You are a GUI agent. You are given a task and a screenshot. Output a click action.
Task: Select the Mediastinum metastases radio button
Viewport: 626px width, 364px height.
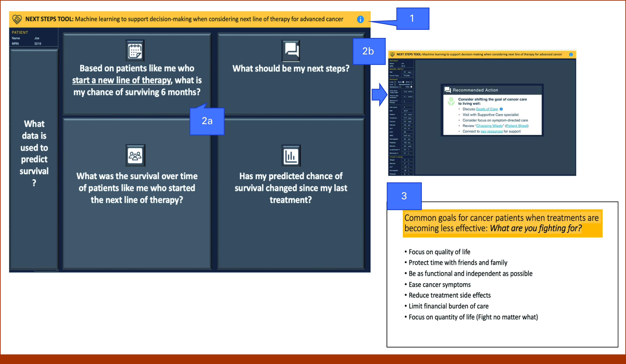[400, 87]
